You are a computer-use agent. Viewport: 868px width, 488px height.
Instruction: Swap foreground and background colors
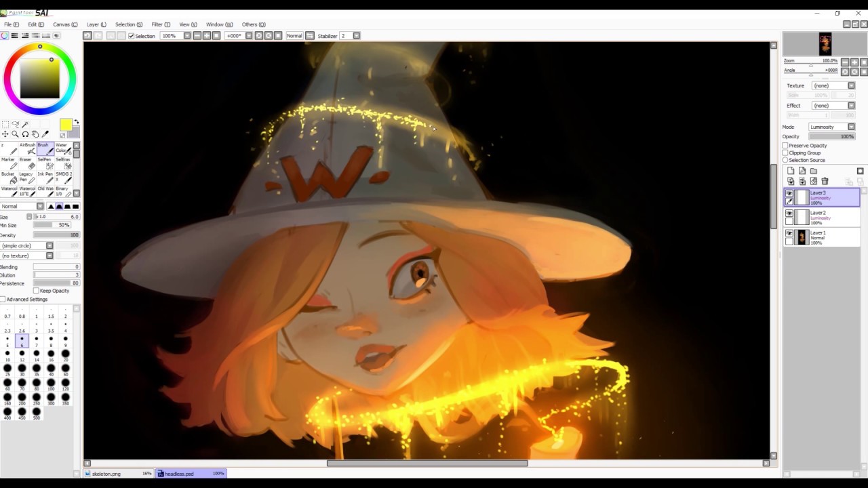coord(77,121)
